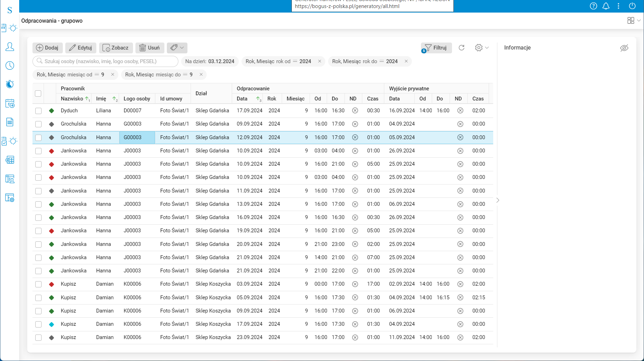Open the gear settings dropdown
Viewport: 644px width, 361px height.
tap(482, 48)
